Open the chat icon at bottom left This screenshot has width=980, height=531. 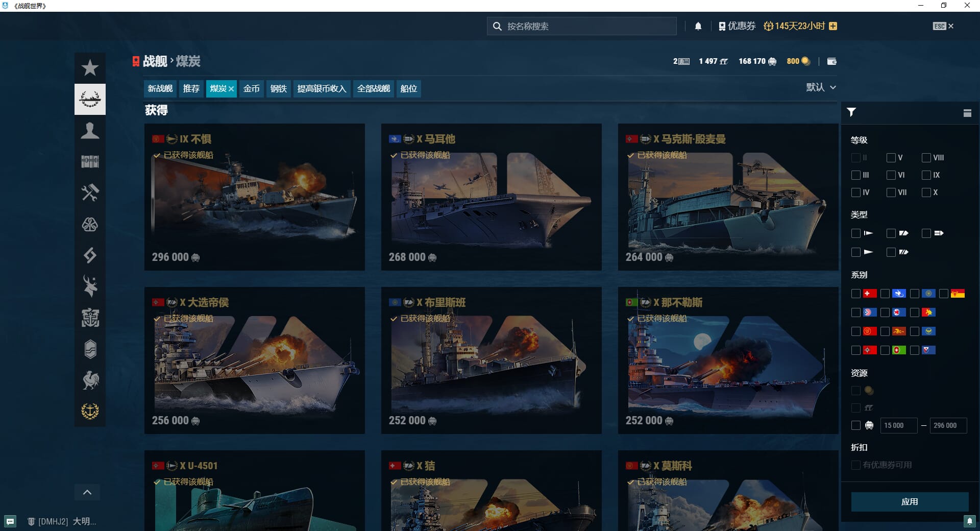pyautogui.click(x=10, y=521)
